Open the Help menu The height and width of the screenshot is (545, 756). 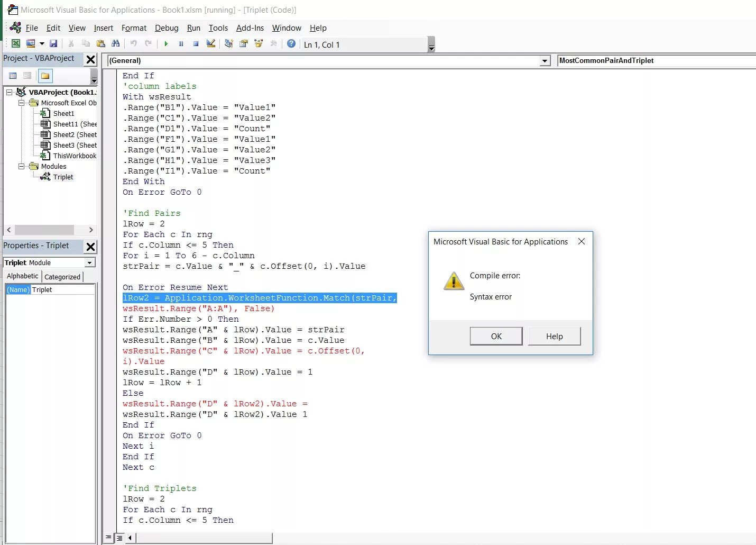pyautogui.click(x=318, y=28)
